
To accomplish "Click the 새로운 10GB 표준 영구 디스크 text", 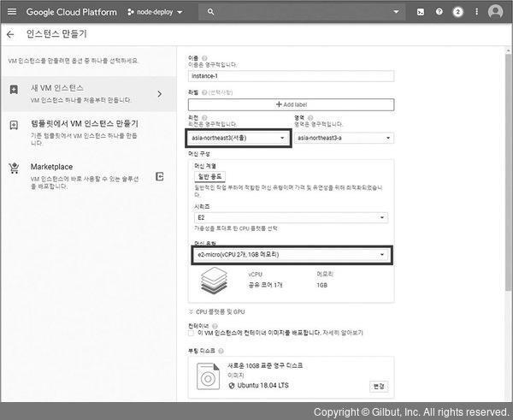I will [x=265, y=365].
